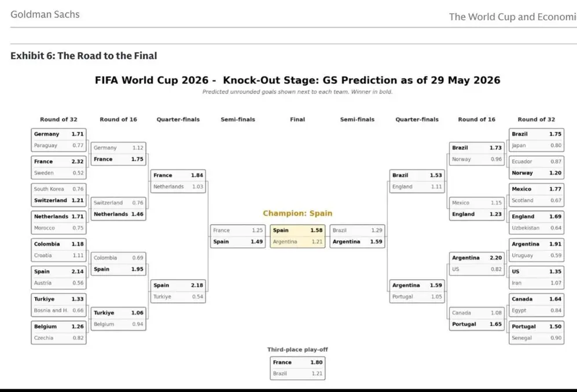Select the France vs Netherlands quarter-final box
The width and height of the screenshot is (577, 392).
(x=178, y=181)
